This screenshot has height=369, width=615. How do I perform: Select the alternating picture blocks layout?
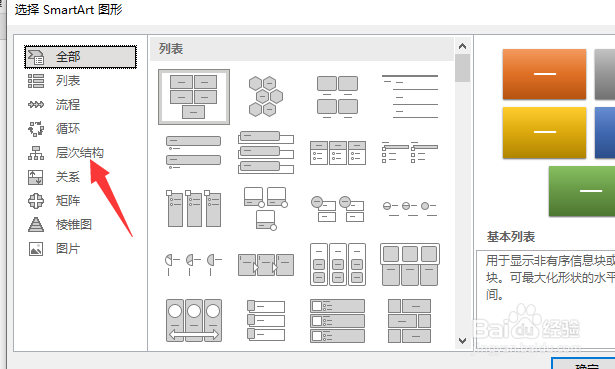(409, 321)
